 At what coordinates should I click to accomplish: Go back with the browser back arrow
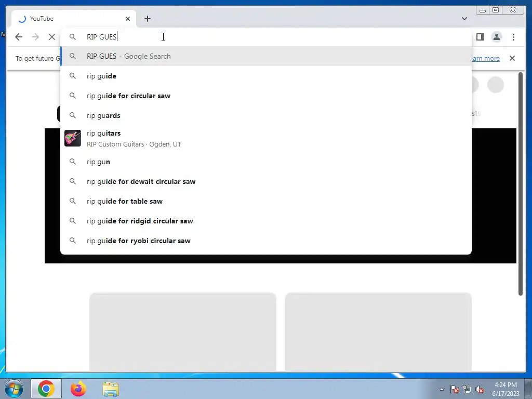tap(19, 37)
